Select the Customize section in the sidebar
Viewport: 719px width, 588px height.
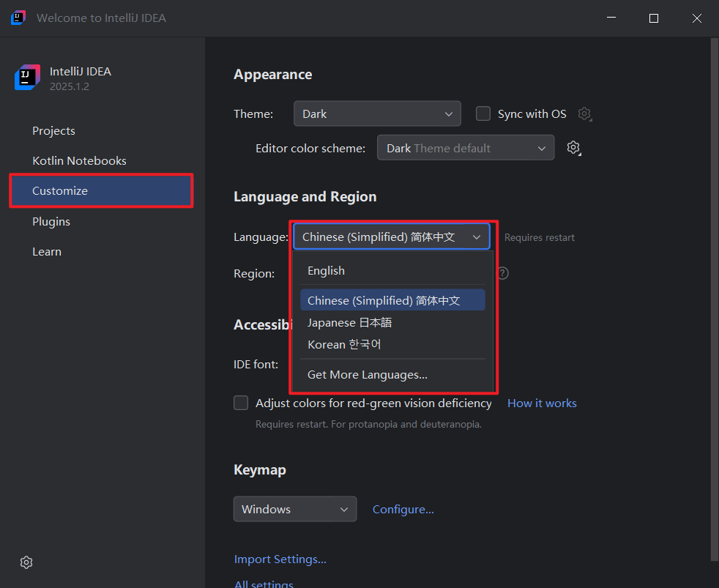click(x=101, y=190)
